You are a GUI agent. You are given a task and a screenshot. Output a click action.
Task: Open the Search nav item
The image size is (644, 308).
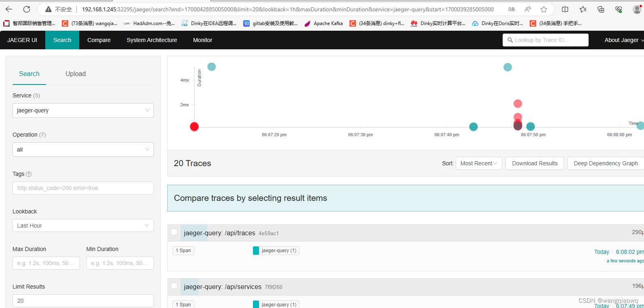[x=62, y=40]
